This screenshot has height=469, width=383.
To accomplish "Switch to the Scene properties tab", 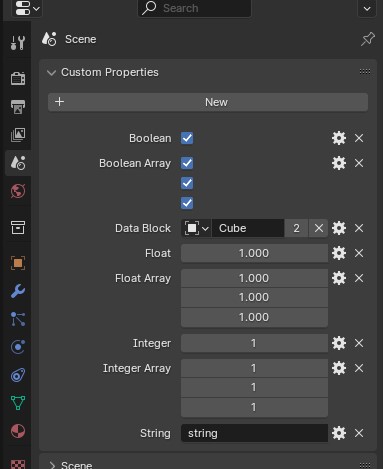I will tap(18, 163).
